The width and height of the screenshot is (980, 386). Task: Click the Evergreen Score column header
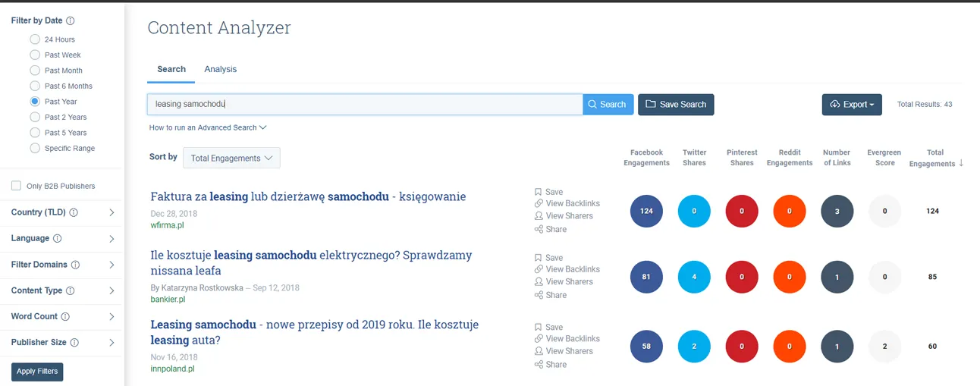point(884,158)
